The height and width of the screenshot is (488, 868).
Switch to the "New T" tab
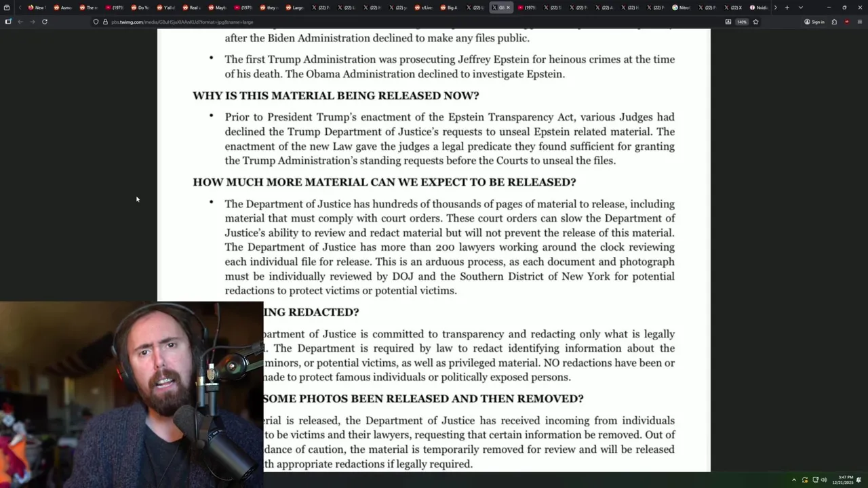click(36, 7)
